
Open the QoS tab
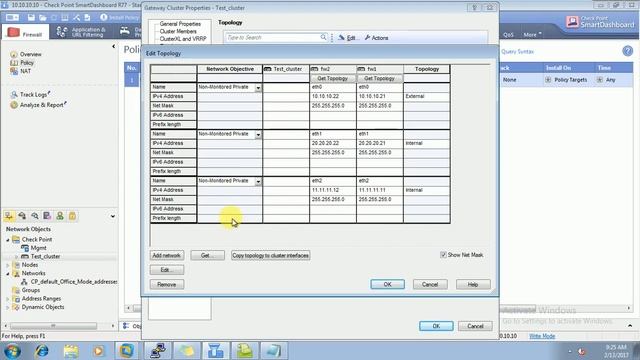tap(508, 35)
